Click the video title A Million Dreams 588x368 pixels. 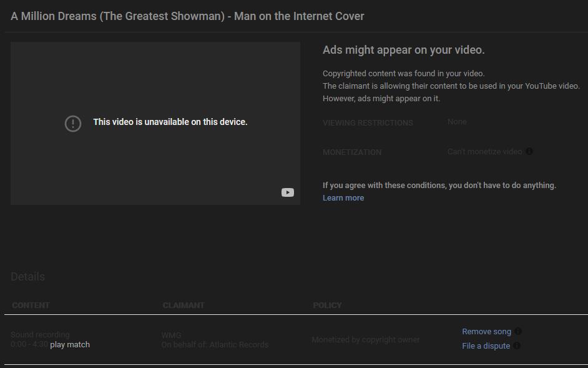pyautogui.click(x=187, y=16)
